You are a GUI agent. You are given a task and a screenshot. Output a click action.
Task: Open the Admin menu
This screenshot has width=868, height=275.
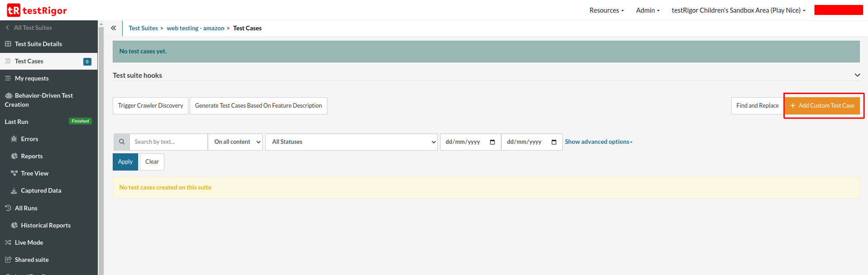[647, 10]
